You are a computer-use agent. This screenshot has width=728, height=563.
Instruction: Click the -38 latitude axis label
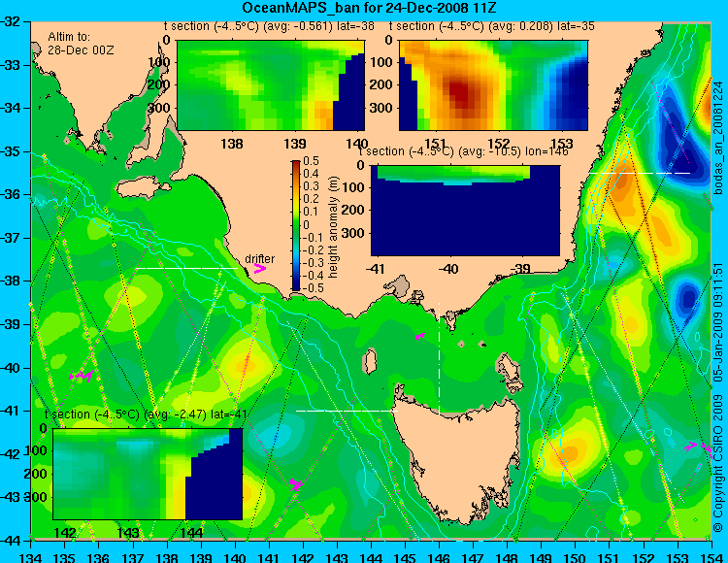tap(10, 281)
